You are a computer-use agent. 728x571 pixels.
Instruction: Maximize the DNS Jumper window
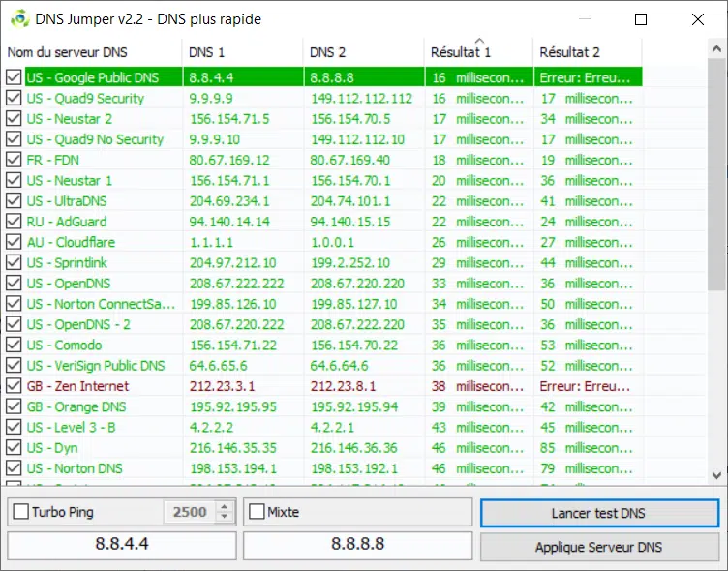coord(641,19)
